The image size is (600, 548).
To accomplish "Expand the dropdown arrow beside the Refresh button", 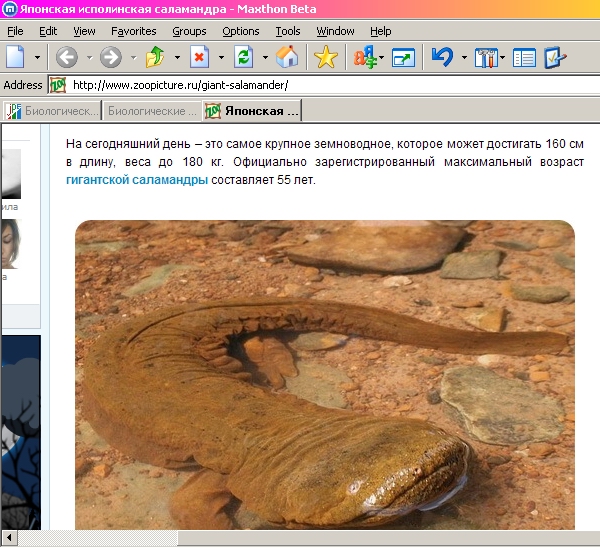I will 264,57.
